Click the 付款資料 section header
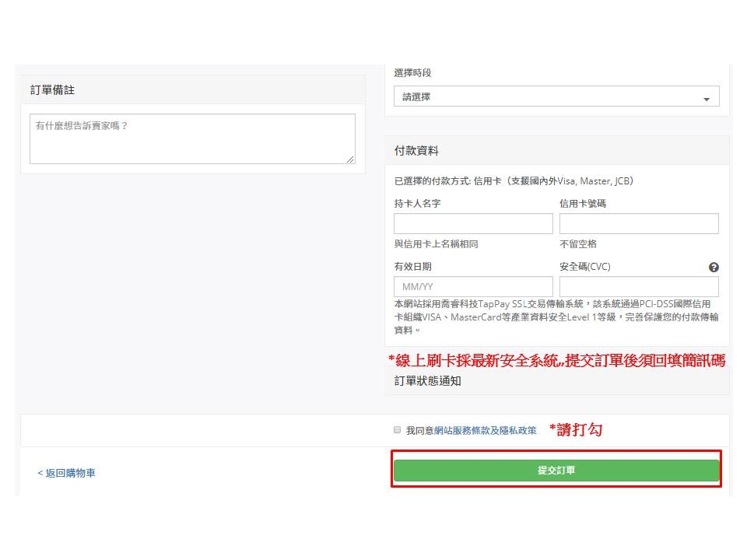 416,151
